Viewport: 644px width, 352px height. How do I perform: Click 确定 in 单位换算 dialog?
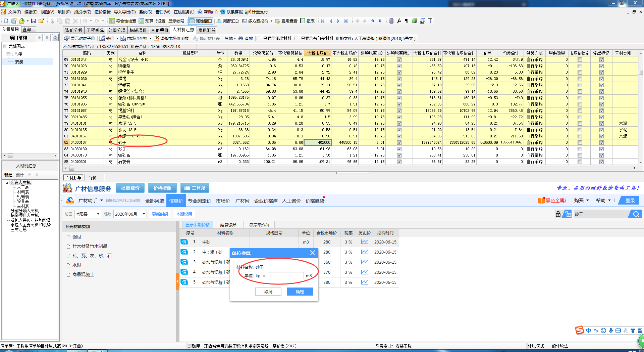300,292
